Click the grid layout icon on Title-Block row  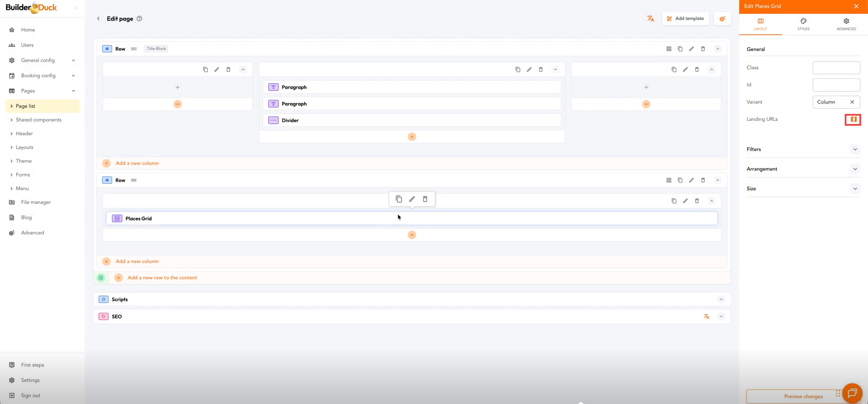click(x=669, y=49)
